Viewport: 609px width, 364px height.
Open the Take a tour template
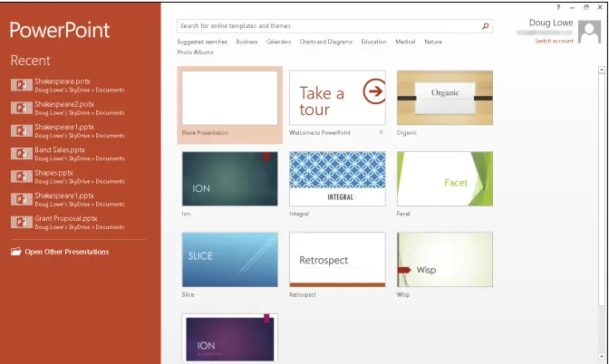[337, 98]
